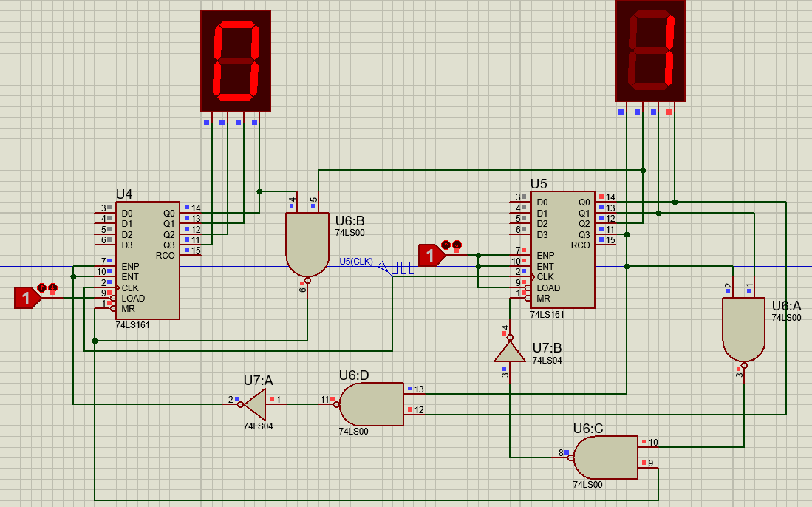The image size is (812, 507).
Task: Click the CLK pin label on U4
Action: click(130, 288)
